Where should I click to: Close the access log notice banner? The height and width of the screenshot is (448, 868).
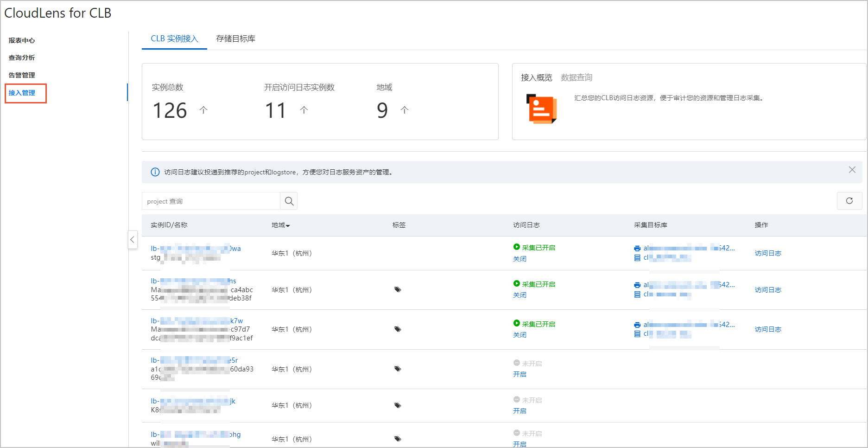[x=852, y=170]
